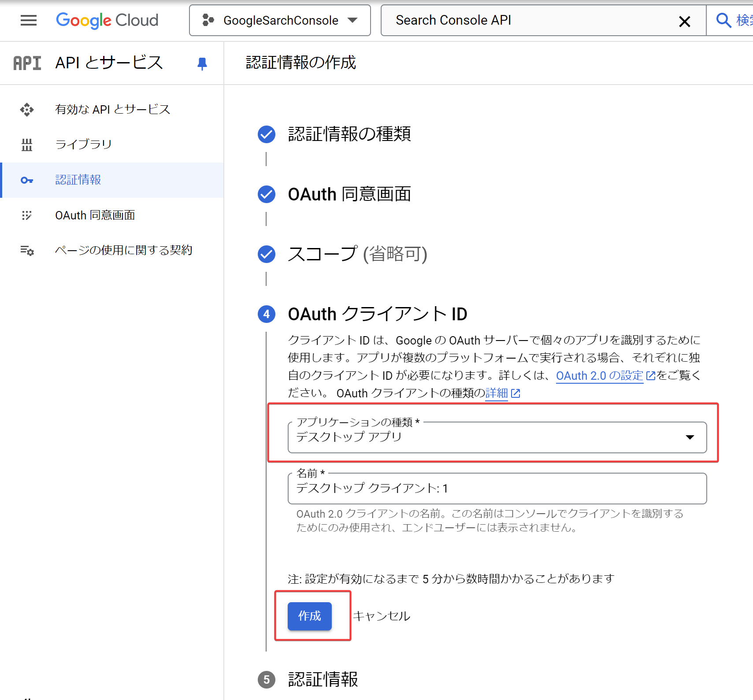Open OAuth 同意画面 in sidebar
The height and width of the screenshot is (700, 753).
click(112, 215)
